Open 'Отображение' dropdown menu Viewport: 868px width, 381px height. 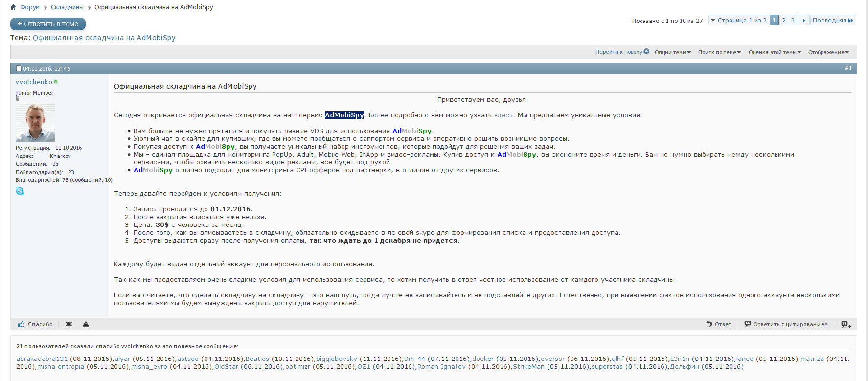pos(828,52)
